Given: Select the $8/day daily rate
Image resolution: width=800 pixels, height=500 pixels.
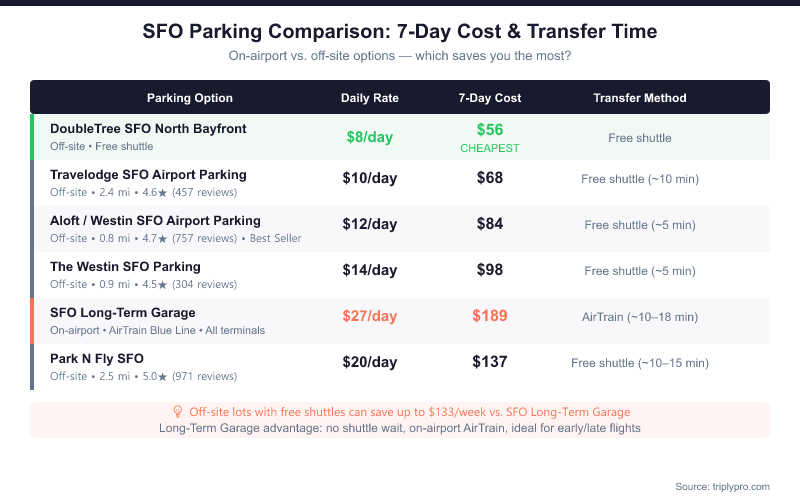Looking at the screenshot, I should 370,137.
